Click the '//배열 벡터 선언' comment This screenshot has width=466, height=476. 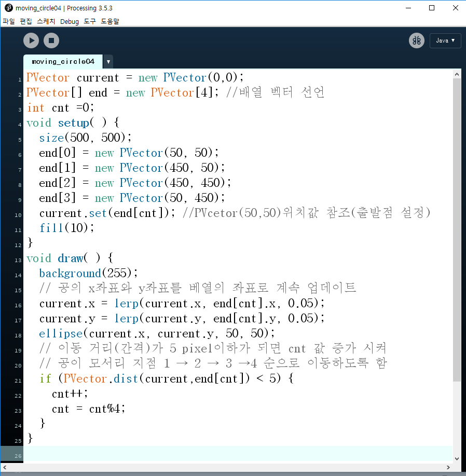click(x=275, y=92)
